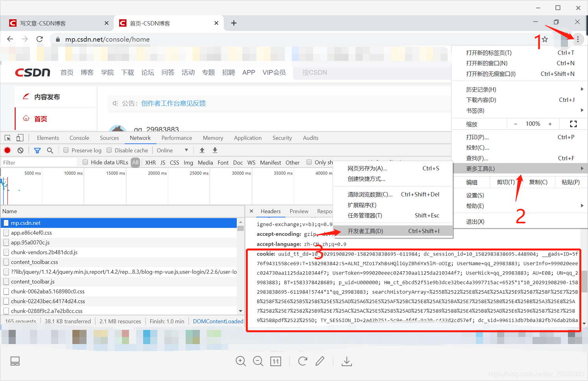This screenshot has height=381, width=588.
Task: Stop network recording red button
Action: coord(7,150)
